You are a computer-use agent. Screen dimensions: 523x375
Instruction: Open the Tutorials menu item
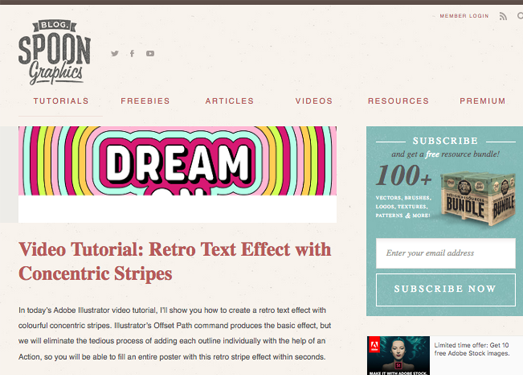(61, 101)
